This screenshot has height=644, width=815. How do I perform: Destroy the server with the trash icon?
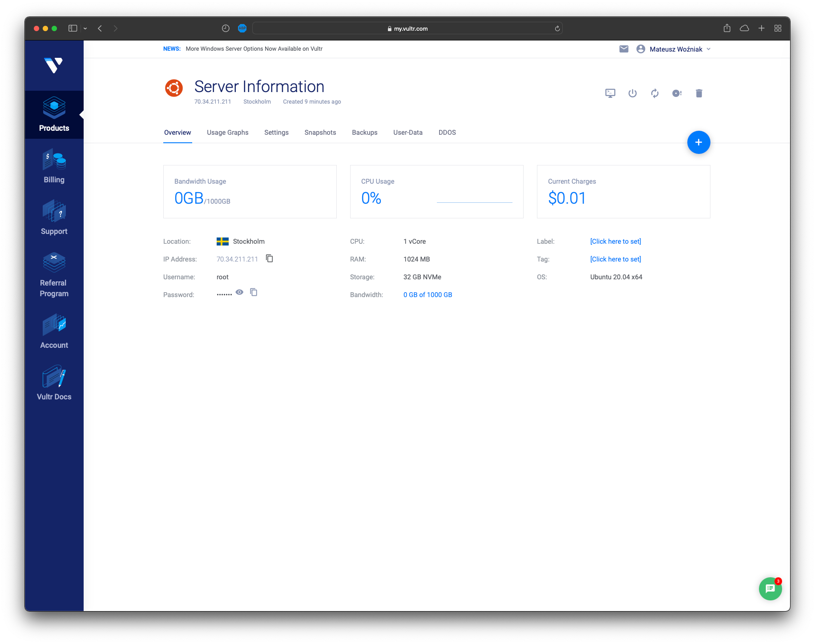click(x=699, y=93)
